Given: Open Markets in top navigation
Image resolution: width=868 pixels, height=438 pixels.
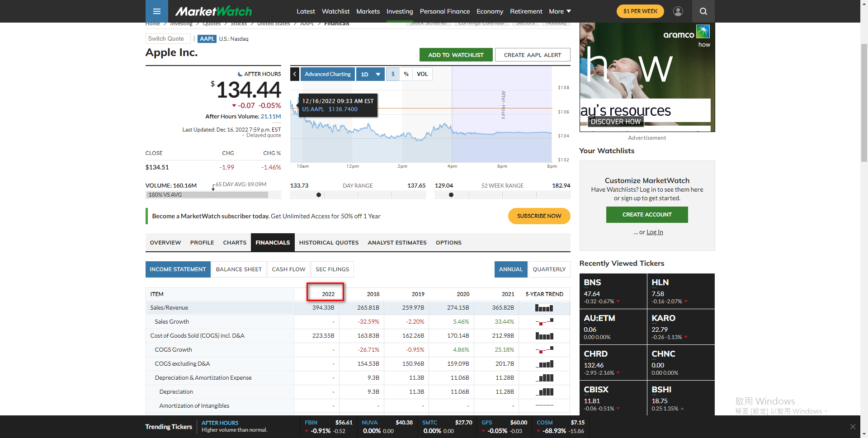Looking at the screenshot, I should pos(368,11).
